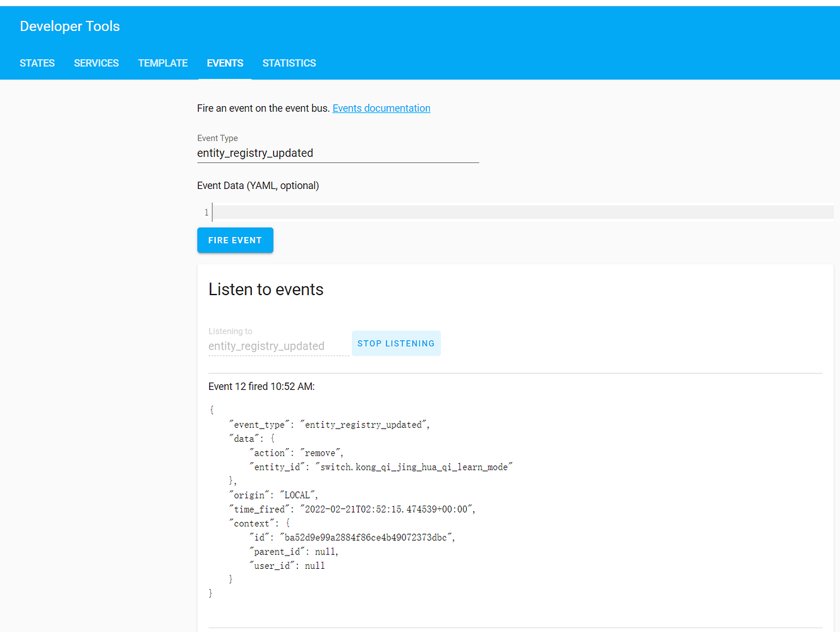Click the "context": { line
840x632 pixels.
pyautogui.click(x=259, y=523)
